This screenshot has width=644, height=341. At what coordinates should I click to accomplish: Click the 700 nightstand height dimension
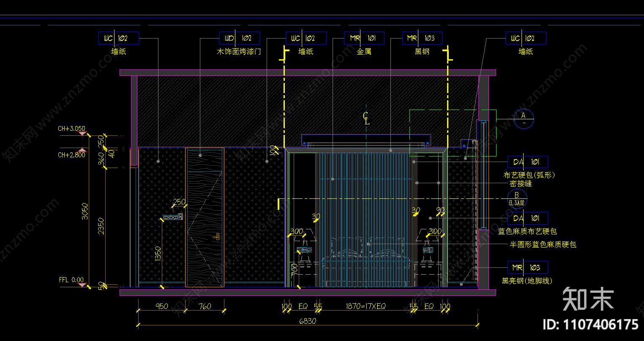pos(294,269)
